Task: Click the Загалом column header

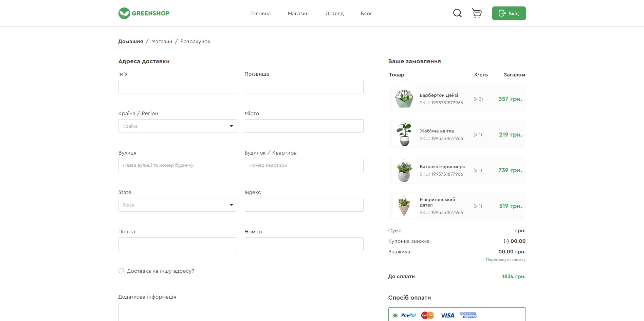Action: [x=514, y=75]
